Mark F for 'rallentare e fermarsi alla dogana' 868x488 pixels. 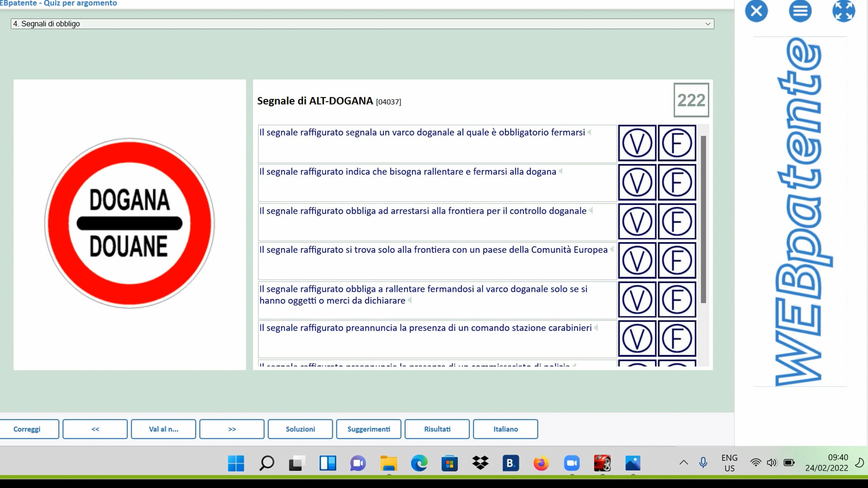tap(677, 183)
